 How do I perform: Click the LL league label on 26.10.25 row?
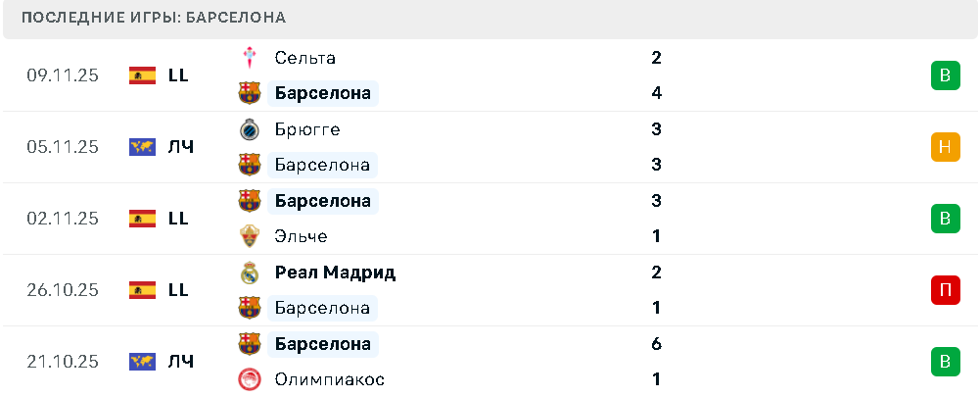(x=178, y=290)
